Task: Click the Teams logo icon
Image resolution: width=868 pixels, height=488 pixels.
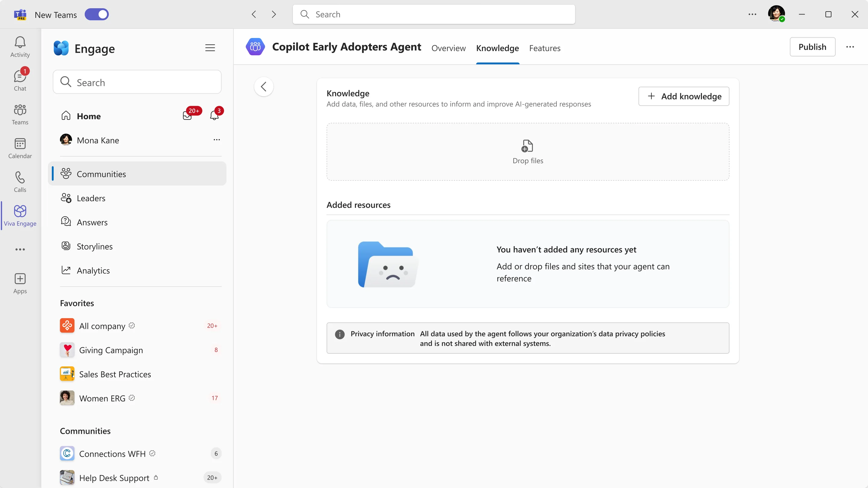Action: [x=20, y=14]
